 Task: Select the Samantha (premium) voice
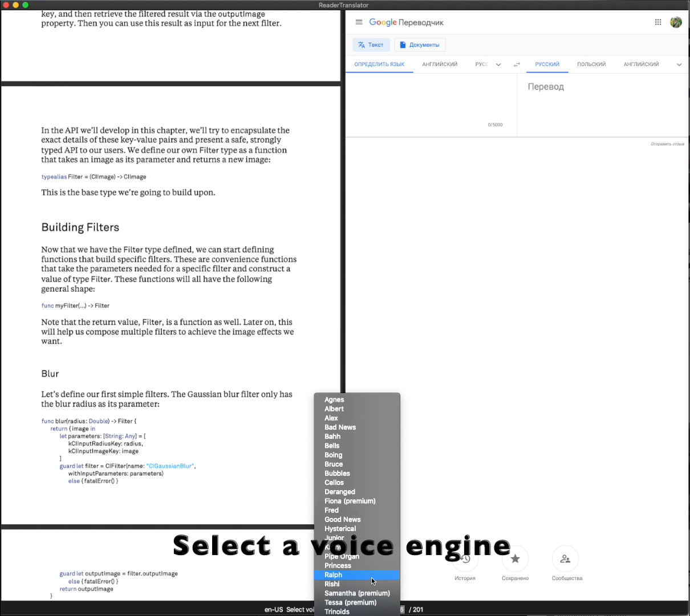pyautogui.click(x=357, y=593)
